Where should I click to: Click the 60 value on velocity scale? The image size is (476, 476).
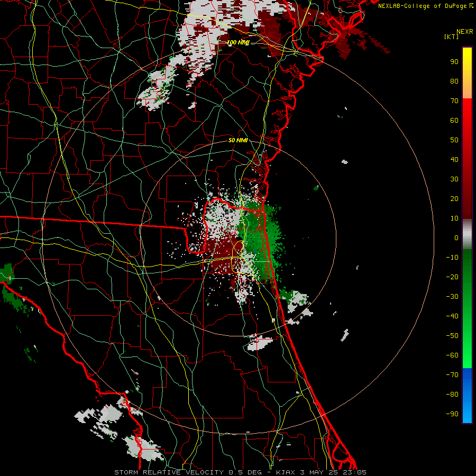[x=454, y=120]
